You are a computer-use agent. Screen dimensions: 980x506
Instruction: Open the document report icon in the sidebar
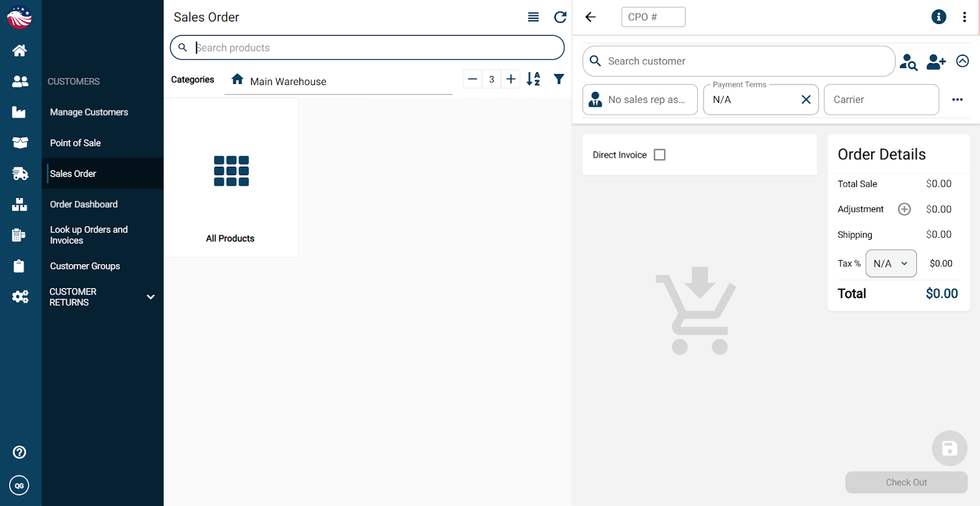click(x=19, y=235)
